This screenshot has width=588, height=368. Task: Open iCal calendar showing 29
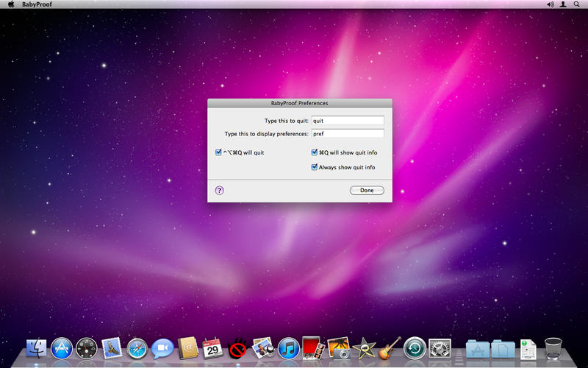pyautogui.click(x=212, y=348)
